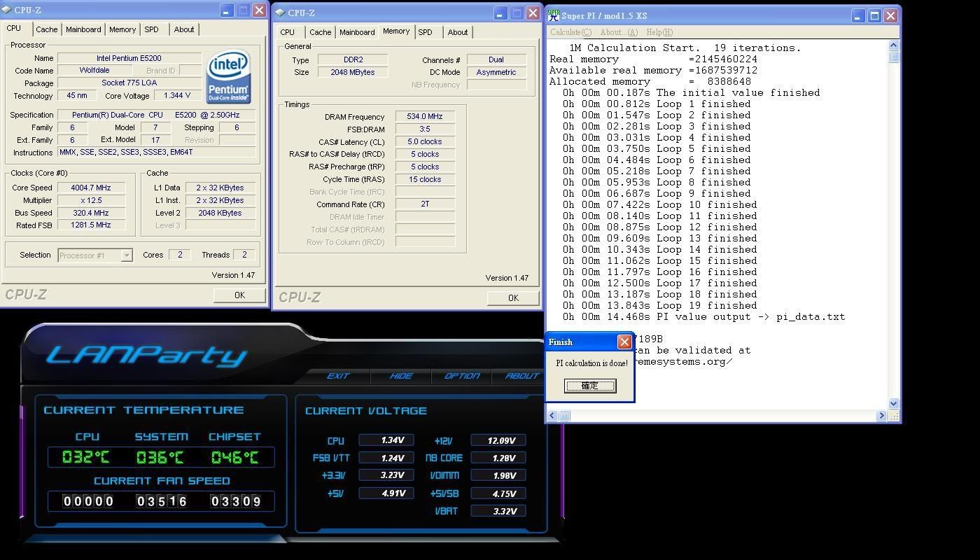980x560 pixels.
Task: Click the Loop 19 finished line
Action: [659, 306]
